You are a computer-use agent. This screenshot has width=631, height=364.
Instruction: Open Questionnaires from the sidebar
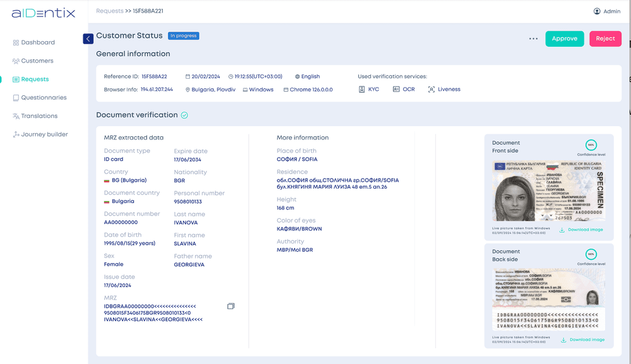pos(44,98)
